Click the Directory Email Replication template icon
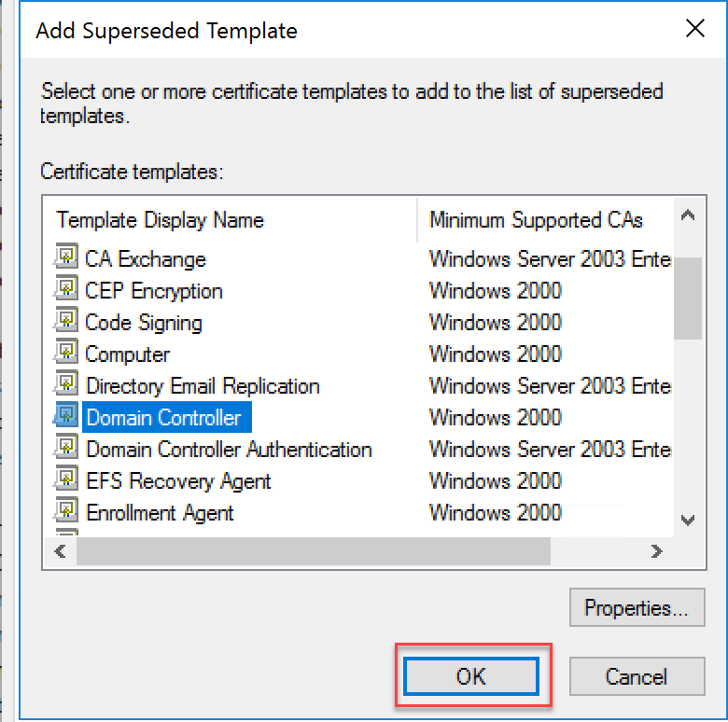The image size is (728, 722). [66, 385]
